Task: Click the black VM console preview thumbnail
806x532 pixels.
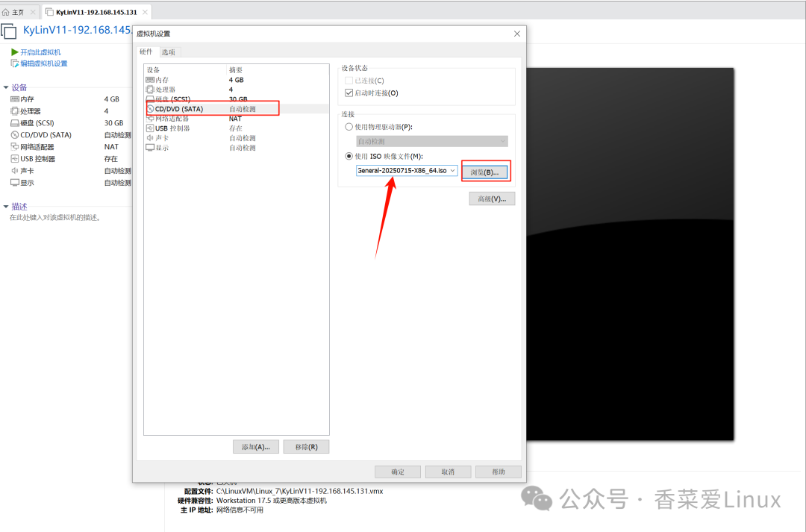Action: (630, 254)
